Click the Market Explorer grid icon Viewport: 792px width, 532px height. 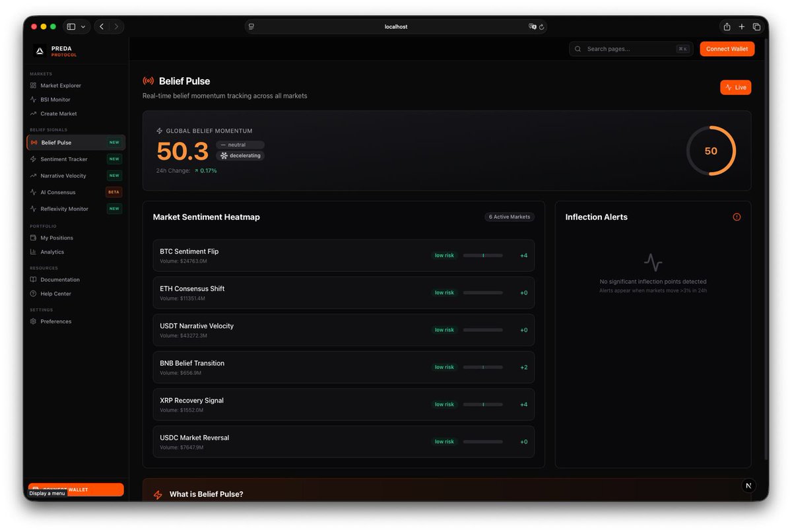pos(34,85)
